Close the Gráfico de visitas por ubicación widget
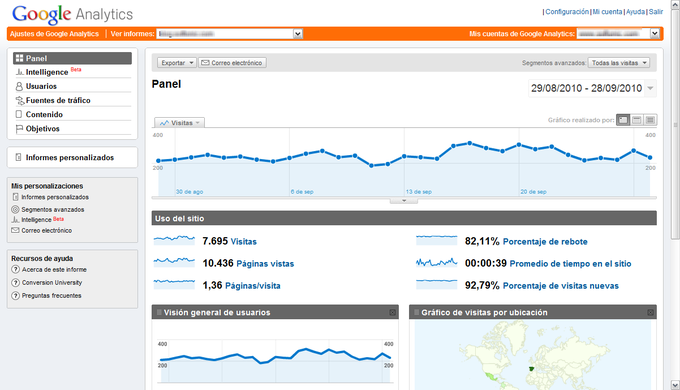Viewport: 680px width, 390px height. coord(651,312)
